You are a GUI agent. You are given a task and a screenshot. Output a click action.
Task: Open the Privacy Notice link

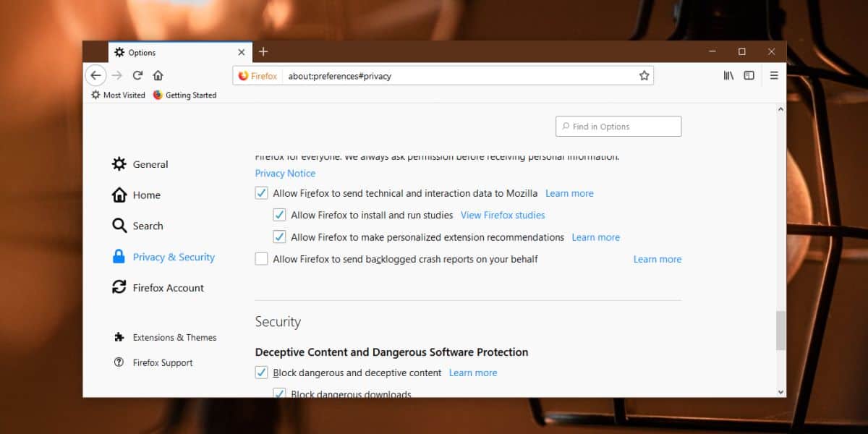point(285,173)
